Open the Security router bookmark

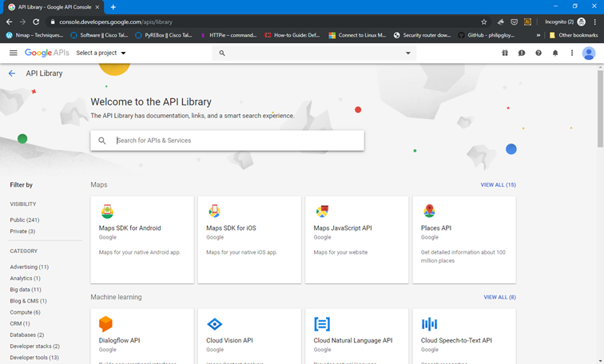(422, 35)
